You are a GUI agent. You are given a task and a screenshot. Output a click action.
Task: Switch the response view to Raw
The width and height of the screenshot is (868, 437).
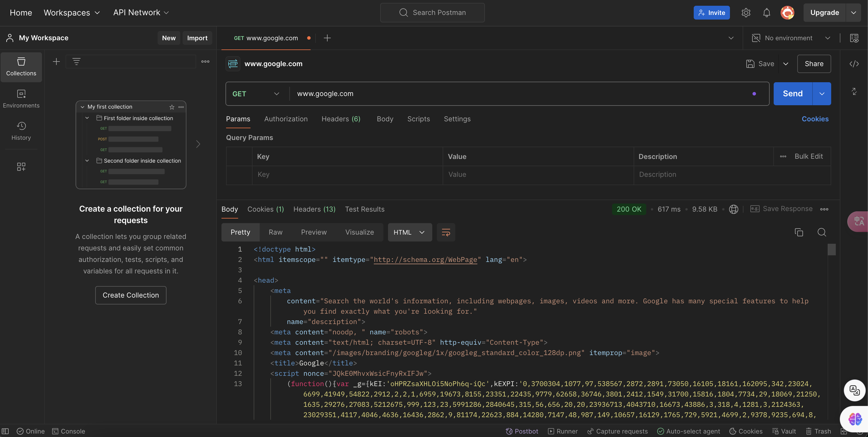point(275,232)
